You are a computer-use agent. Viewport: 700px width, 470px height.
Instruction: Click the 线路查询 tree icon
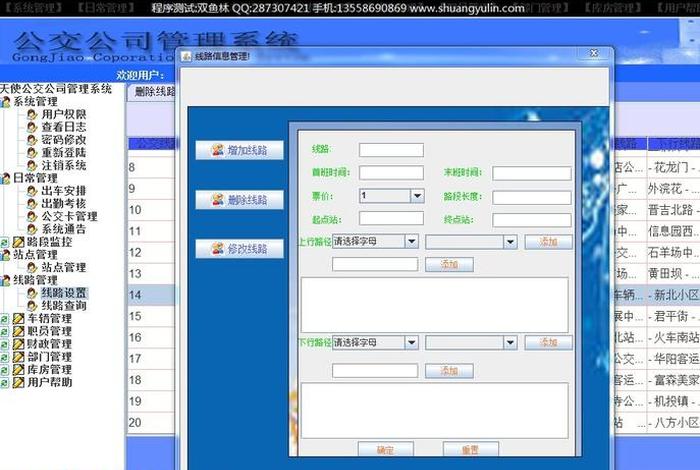32,306
